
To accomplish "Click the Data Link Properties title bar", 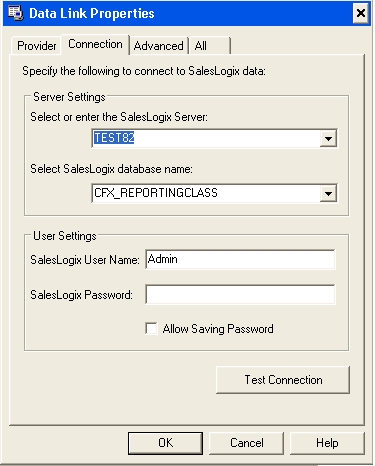I will [x=187, y=14].
